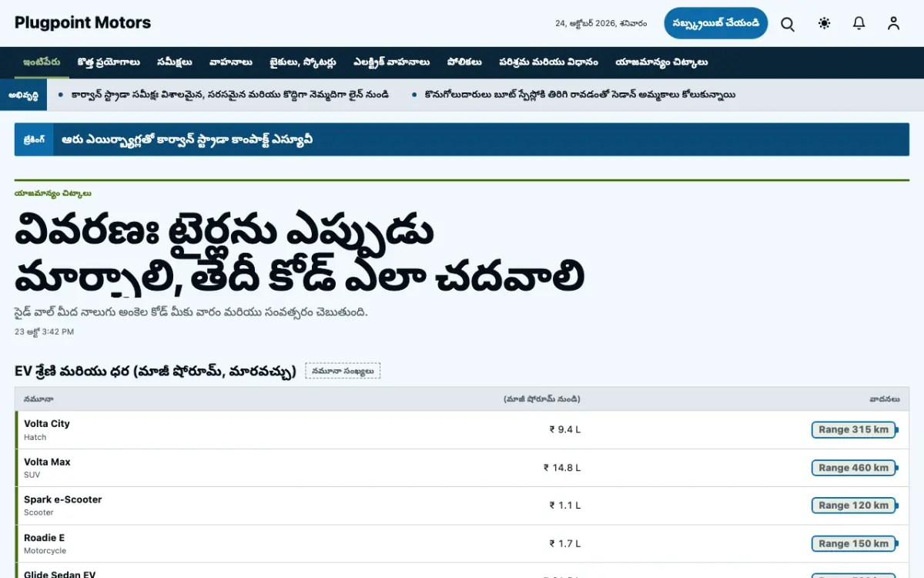Open ticker story about సెడాన్ అమ్మకాలు
The height and width of the screenshot is (578, 924).
pyautogui.click(x=580, y=95)
